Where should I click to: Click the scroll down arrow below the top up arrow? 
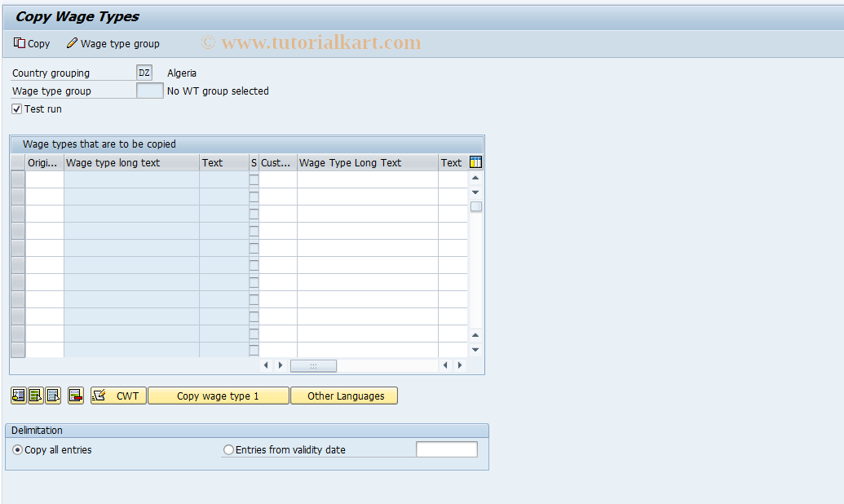coord(475,192)
